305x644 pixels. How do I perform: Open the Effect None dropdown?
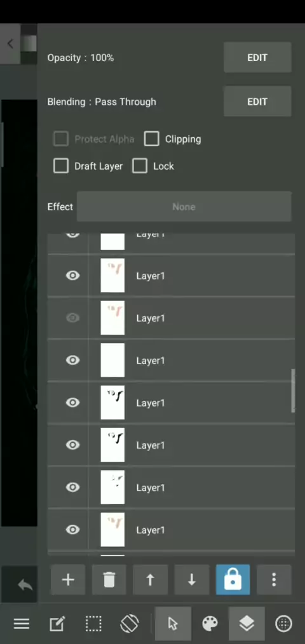point(184,206)
